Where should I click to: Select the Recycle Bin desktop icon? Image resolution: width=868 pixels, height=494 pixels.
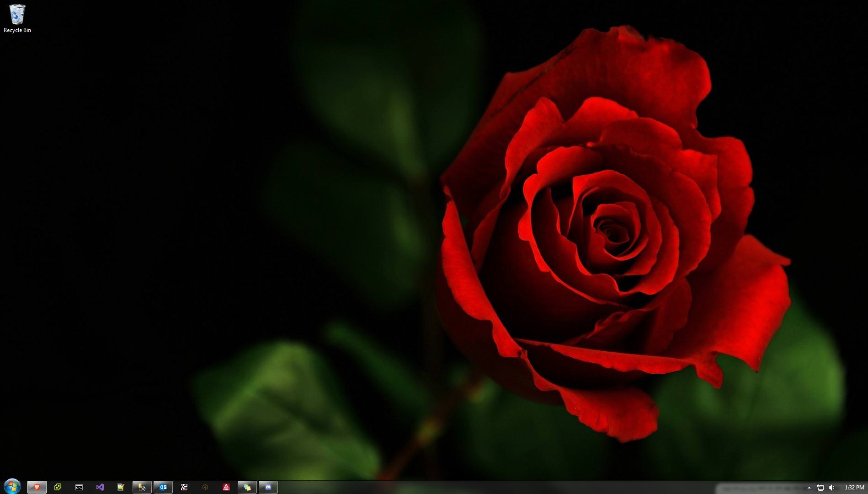17,18
